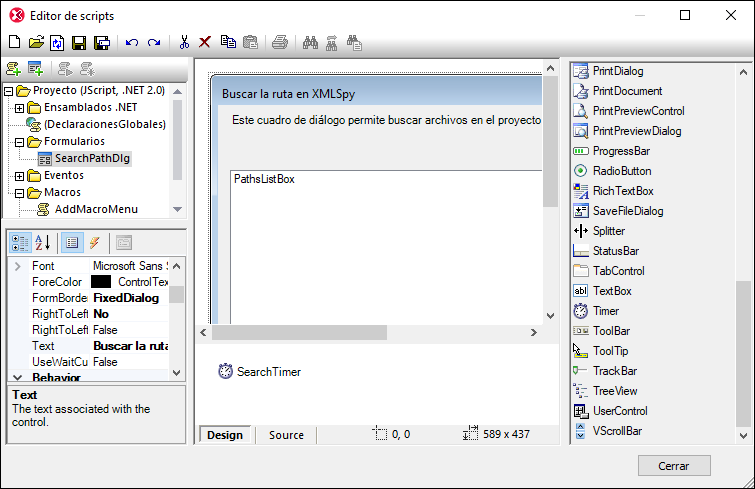Screen dimensions: 755x489
Task: Collapse the Formularios tree node
Action: tap(20, 142)
